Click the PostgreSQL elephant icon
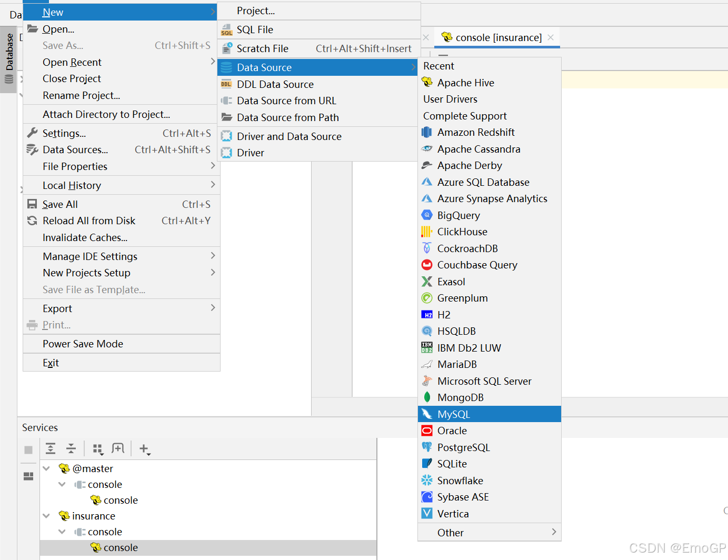Image resolution: width=728 pixels, height=560 pixels. click(x=427, y=447)
